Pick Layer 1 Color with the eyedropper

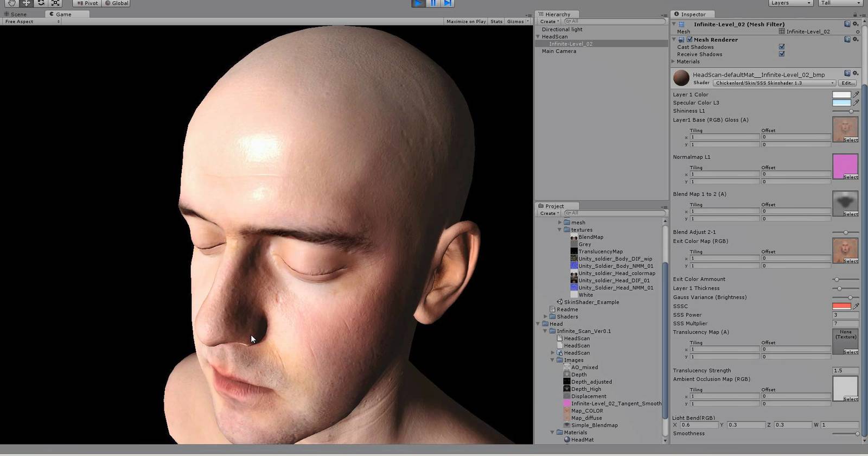[856, 94]
